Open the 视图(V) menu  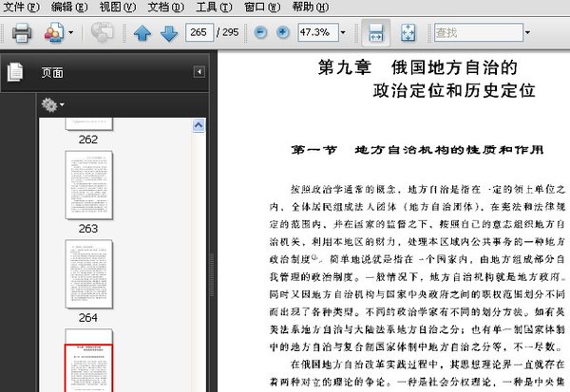pyautogui.click(x=118, y=7)
